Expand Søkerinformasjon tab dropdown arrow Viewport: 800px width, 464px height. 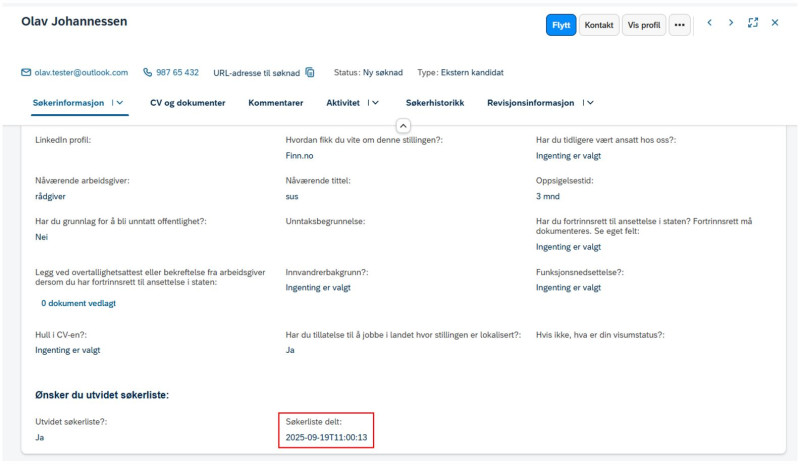[120, 103]
